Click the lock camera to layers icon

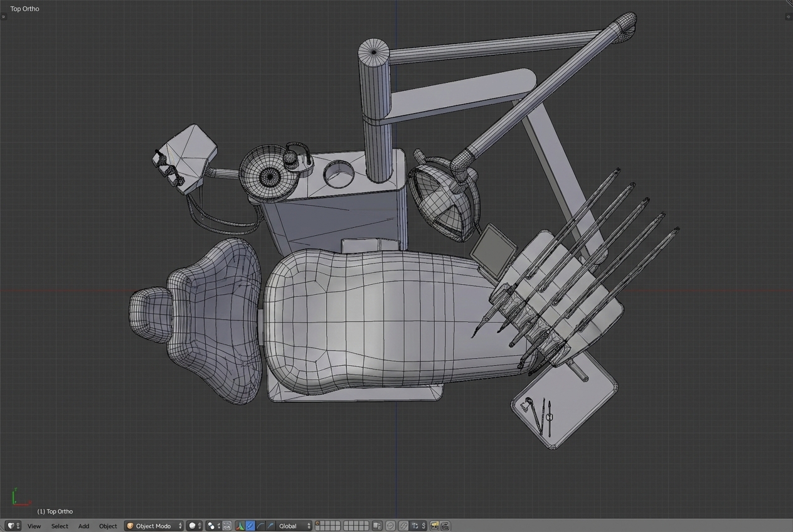[377, 526]
